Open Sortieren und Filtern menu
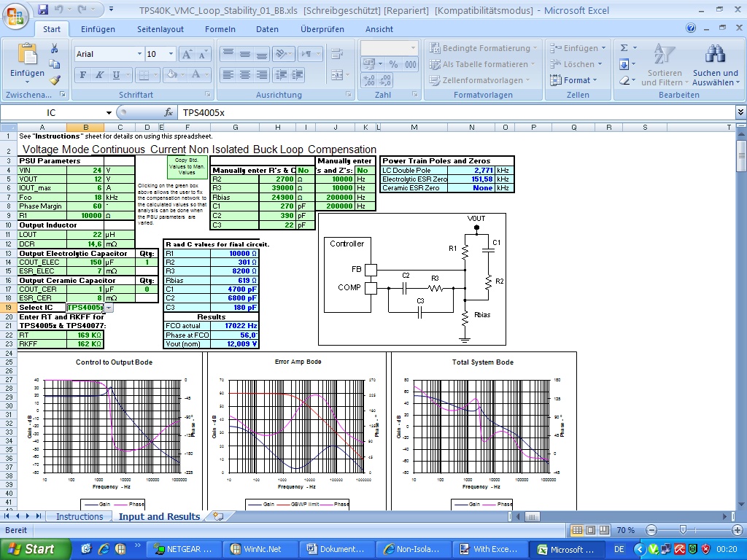This screenshot has width=747, height=560. pyautogui.click(x=665, y=65)
